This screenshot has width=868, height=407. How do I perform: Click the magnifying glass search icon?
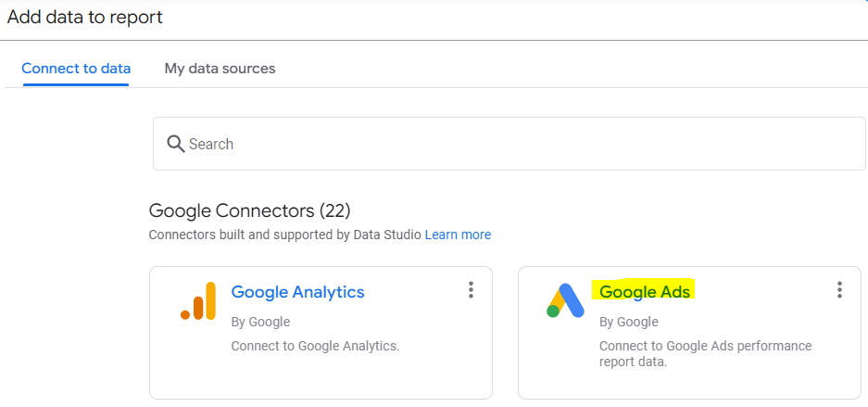pos(176,144)
